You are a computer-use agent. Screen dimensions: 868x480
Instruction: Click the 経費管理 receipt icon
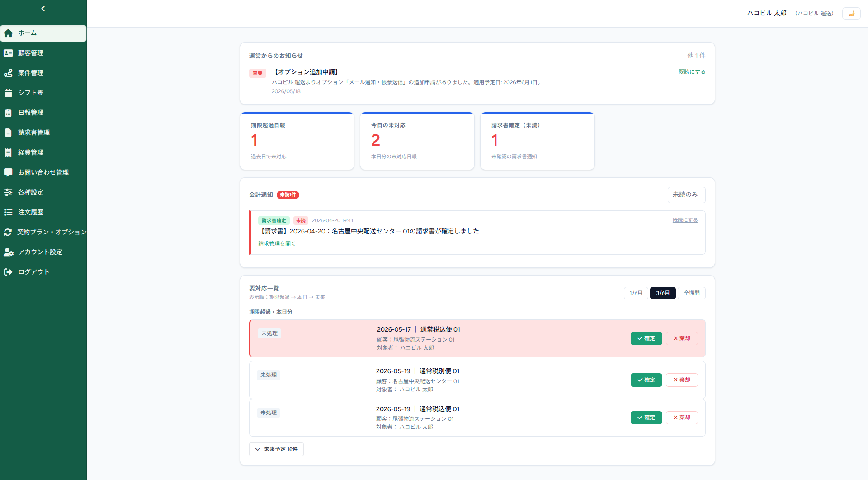coord(8,152)
